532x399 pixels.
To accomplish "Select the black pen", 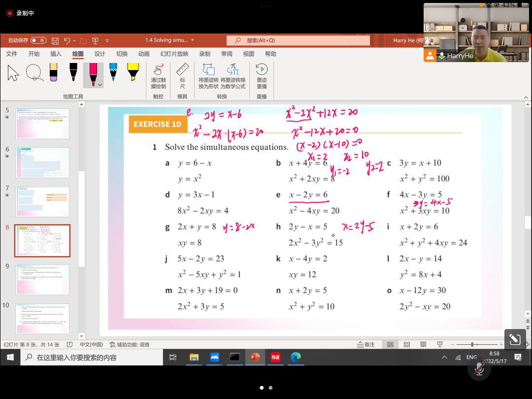I will click(x=73, y=72).
